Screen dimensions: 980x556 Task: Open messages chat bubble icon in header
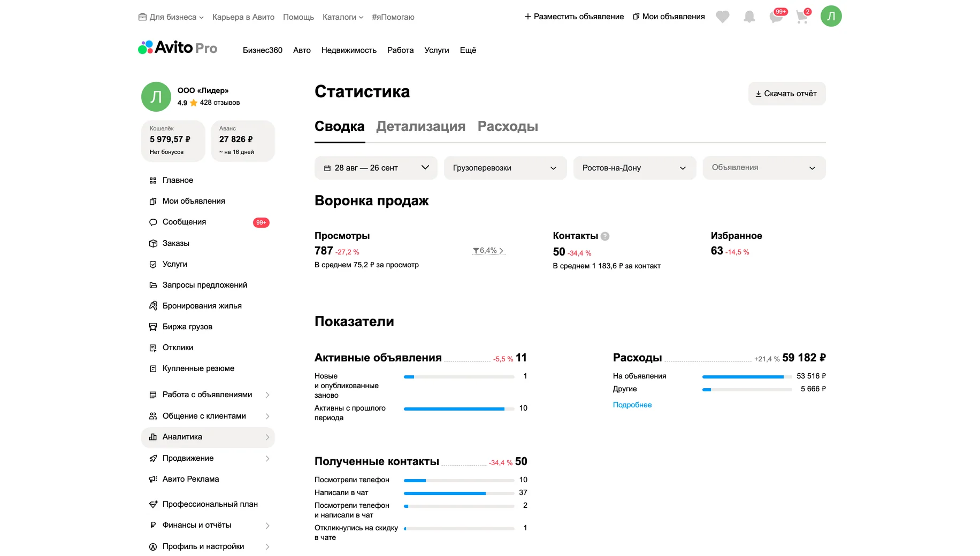tap(776, 17)
